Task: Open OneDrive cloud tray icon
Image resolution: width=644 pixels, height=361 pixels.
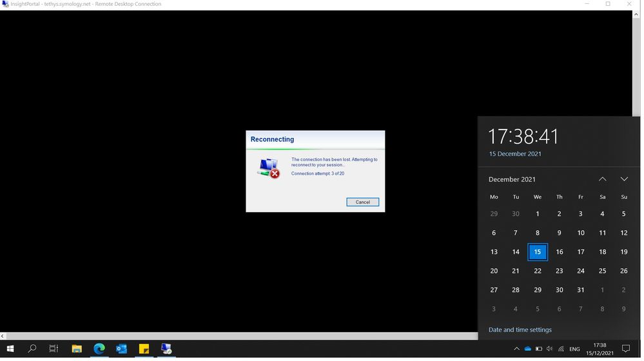Action: pos(527,349)
